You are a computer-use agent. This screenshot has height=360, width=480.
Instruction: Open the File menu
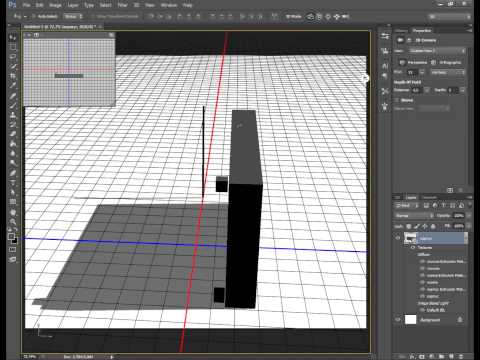pyautogui.click(x=26, y=5)
